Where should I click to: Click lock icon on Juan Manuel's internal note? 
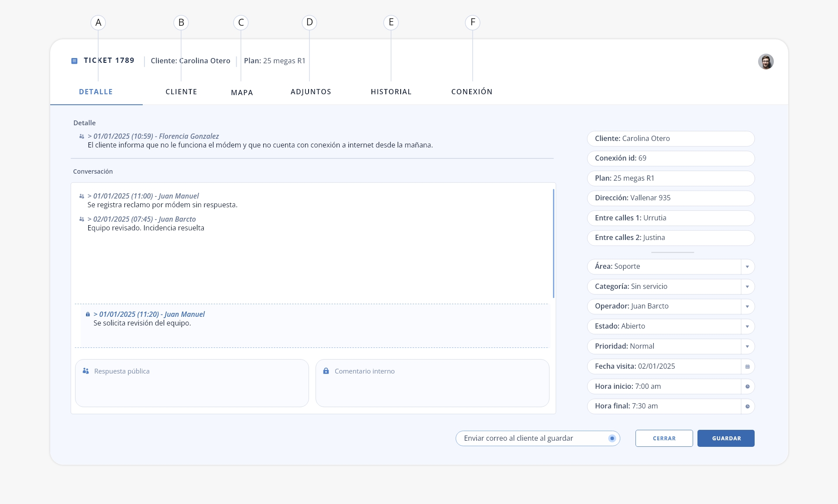(88, 314)
